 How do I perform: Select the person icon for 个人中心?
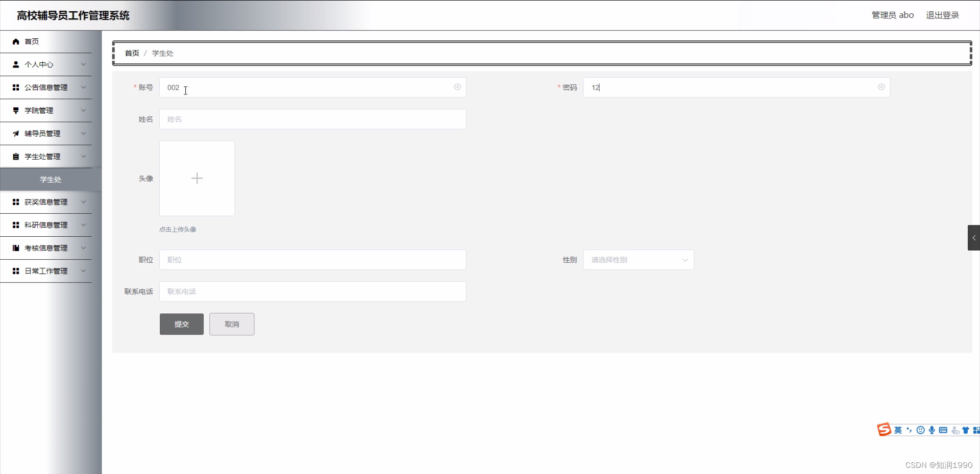click(15, 64)
